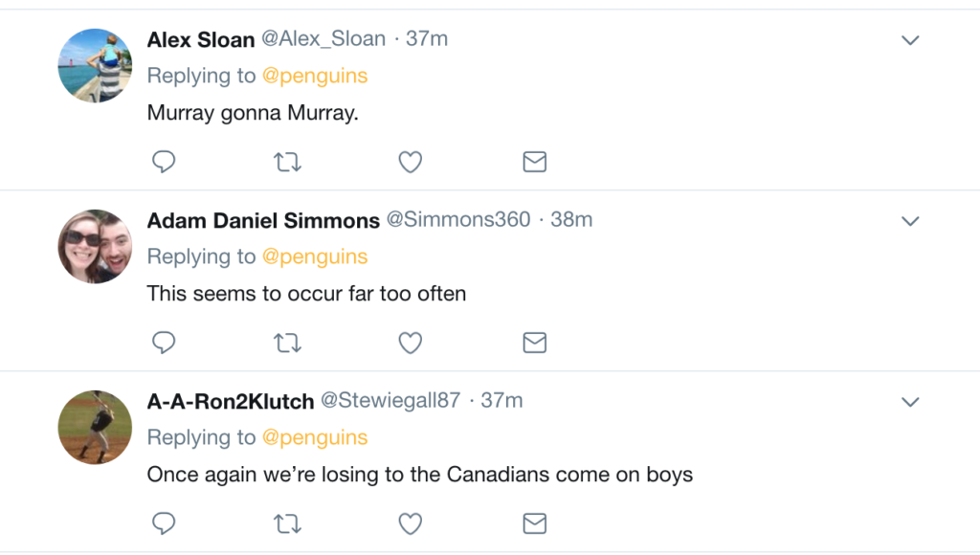Reply to Adam Daniel Simmons' tweet
Viewport: 980px width, 555px height.
click(x=164, y=343)
